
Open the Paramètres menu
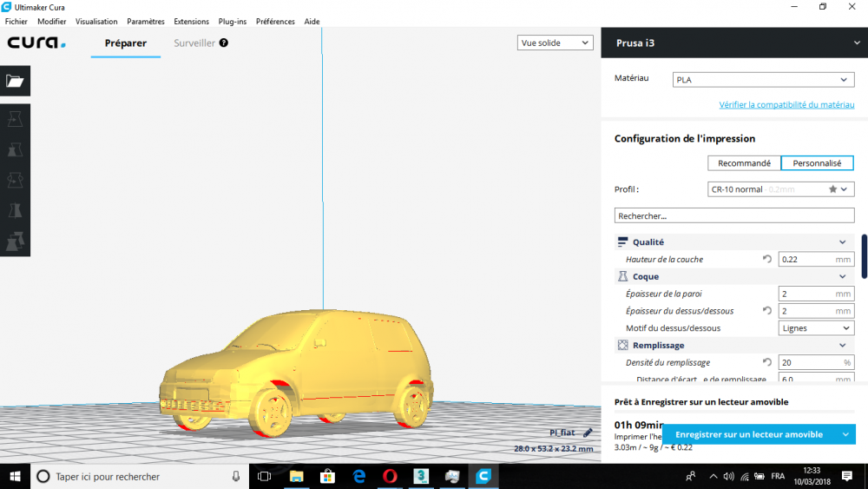146,21
